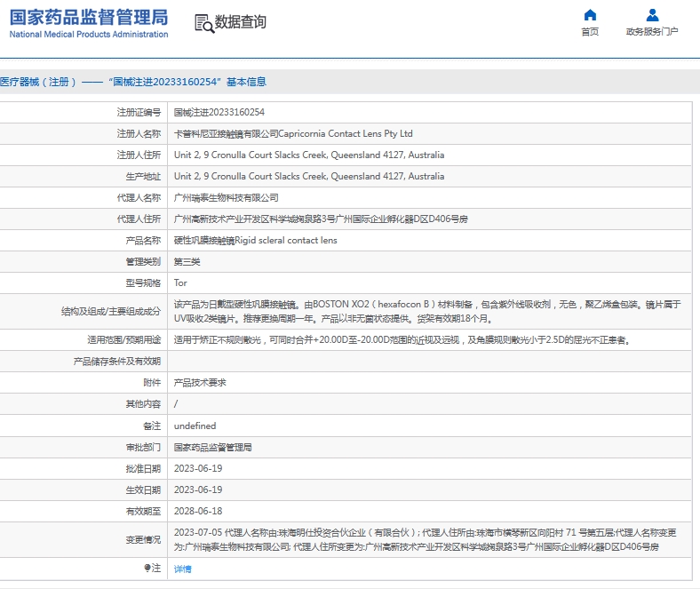
Task: Click the 管理类别 label cell
Action: click(84, 262)
